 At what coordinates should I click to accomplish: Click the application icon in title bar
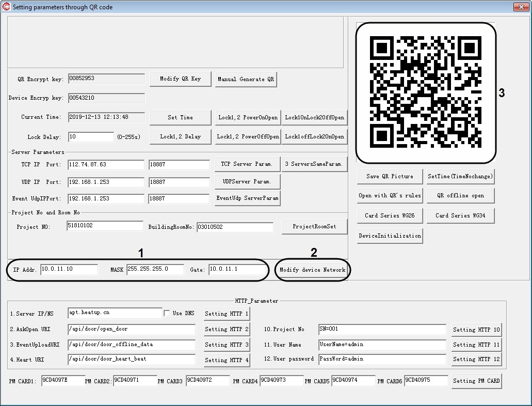pos(6,6)
